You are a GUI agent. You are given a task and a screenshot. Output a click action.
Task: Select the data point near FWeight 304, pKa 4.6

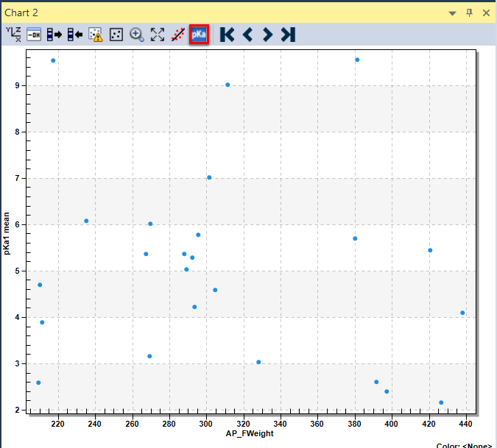point(215,290)
